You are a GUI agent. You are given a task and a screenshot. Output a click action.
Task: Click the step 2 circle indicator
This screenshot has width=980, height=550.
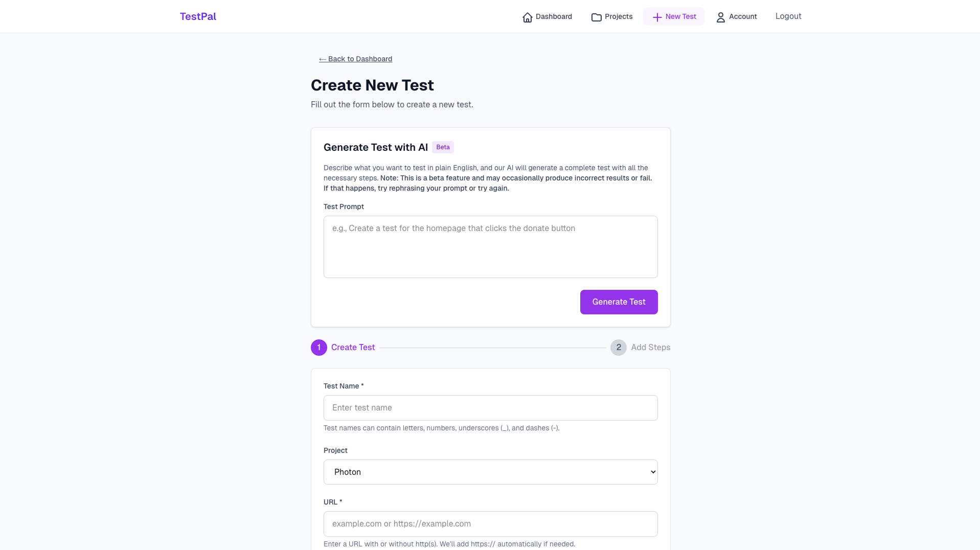[618, 347]
